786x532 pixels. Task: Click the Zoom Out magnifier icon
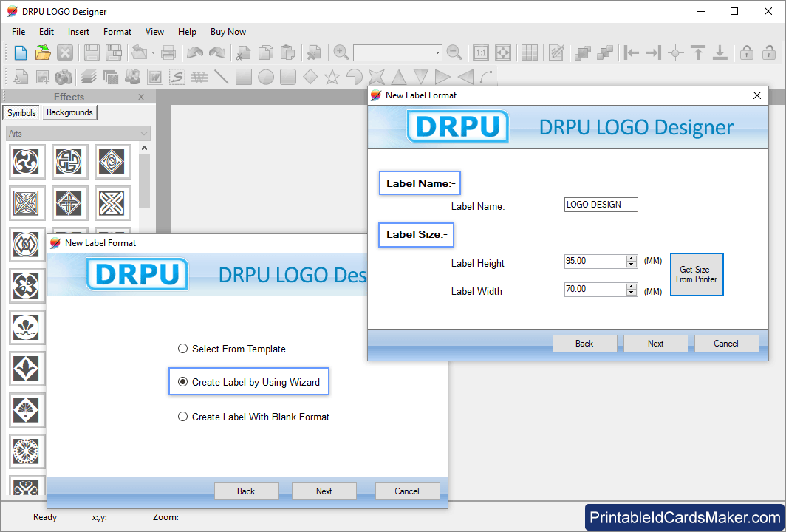point(454,52)
